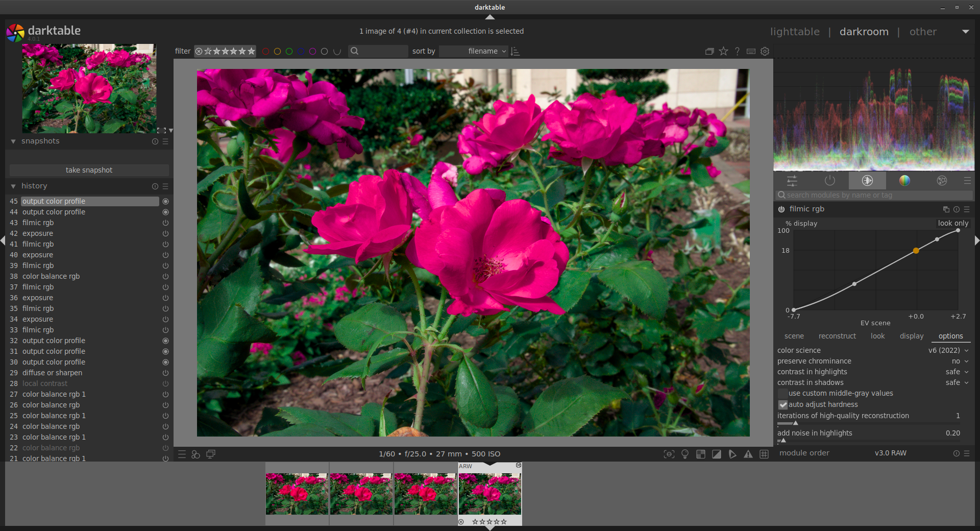Toggle the filmic rgb module power switch

[x=781, y=209]
